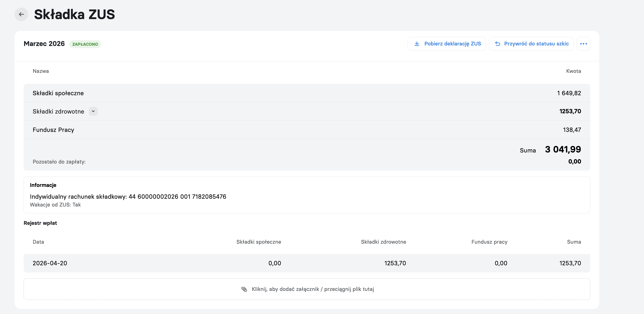
Task: Click the Rejestr wpłat section heading
Action: coord(40,223)
